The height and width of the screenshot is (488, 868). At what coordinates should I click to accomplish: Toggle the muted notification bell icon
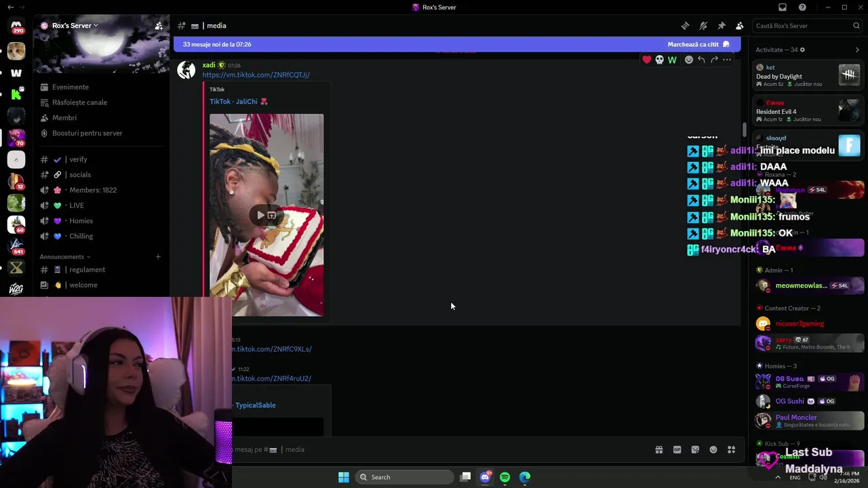tap(703, 26)
